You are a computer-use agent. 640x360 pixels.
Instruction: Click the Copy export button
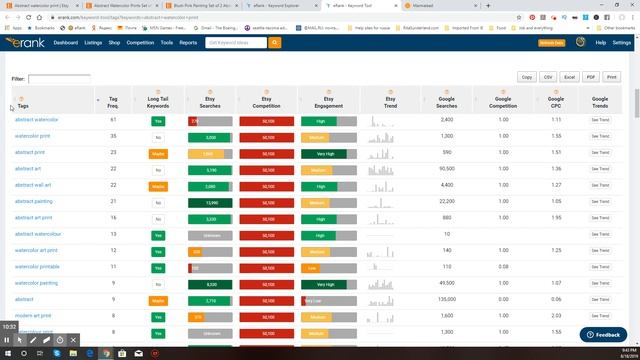(527, 77)
